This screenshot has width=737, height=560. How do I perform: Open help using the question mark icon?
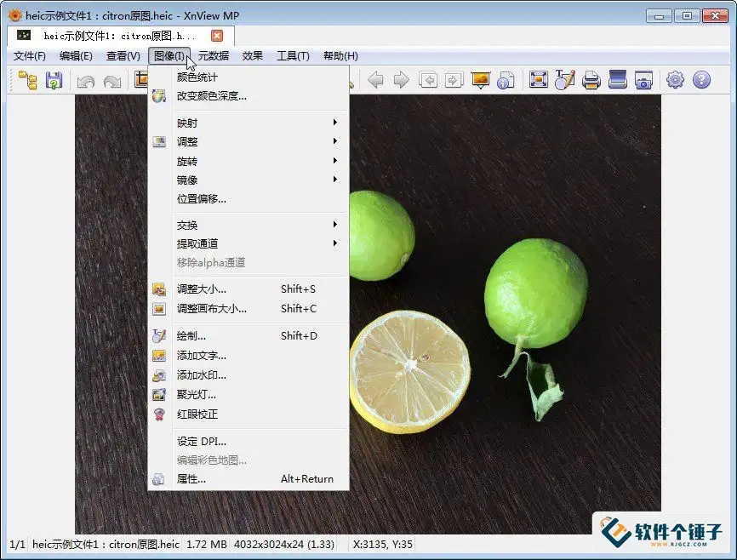[x=700, y=79]
